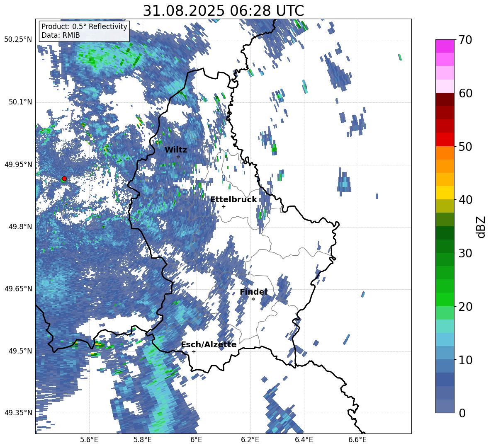Click the 49.5°N latitude label
Viewport: 491px width, 448px height.
pyautogui.click(x=20, y=351)
